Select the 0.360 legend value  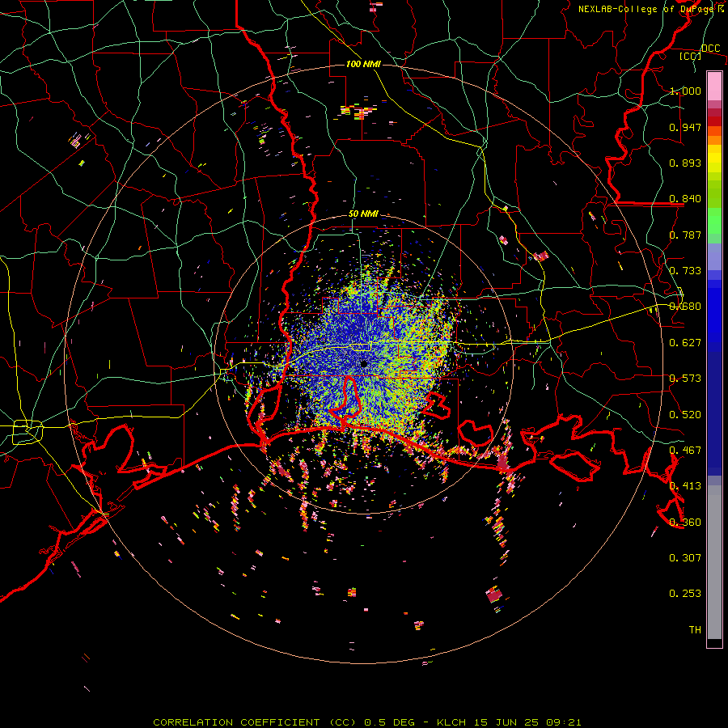[685, 523]
